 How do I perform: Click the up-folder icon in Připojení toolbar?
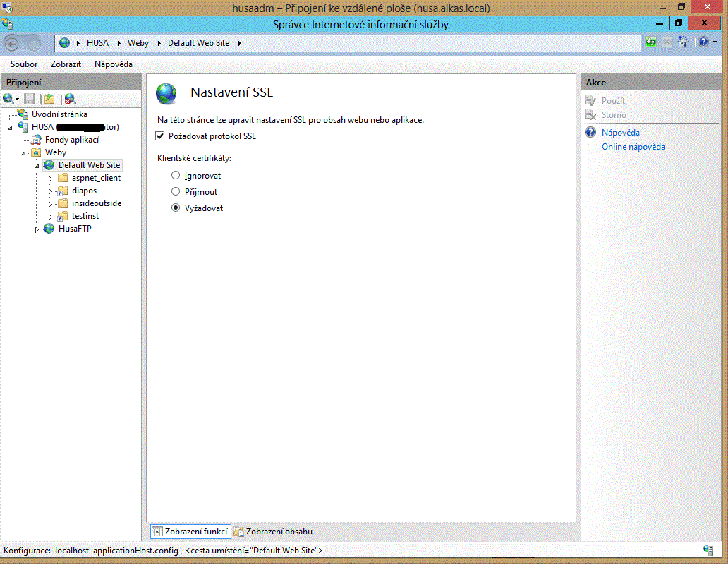click(x=49, y=100)
